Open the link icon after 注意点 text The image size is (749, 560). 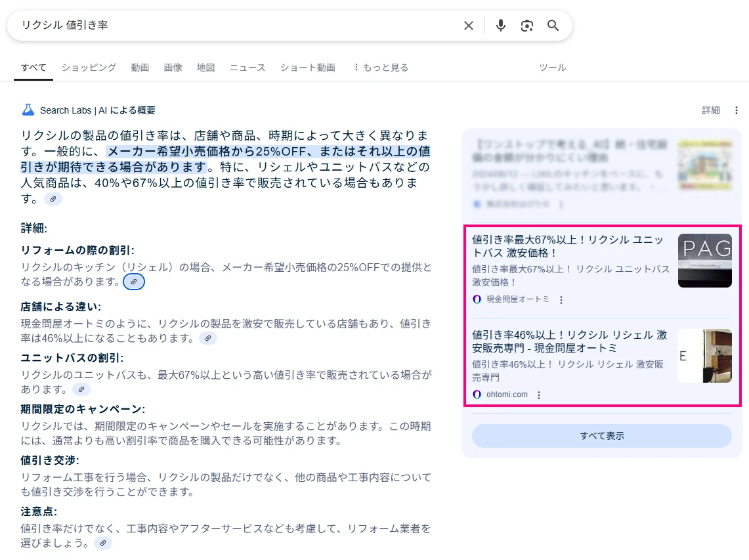(x=103, y=544)
